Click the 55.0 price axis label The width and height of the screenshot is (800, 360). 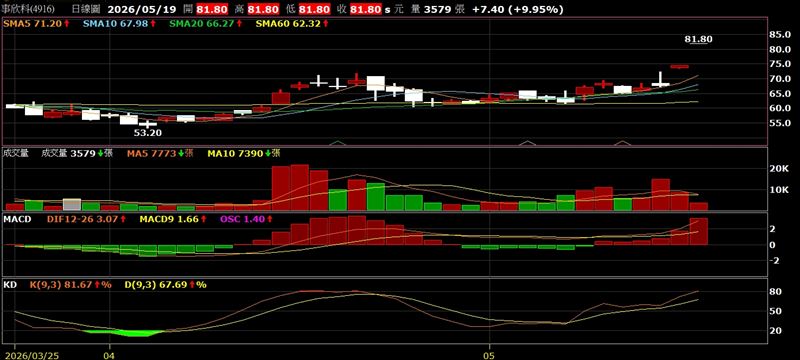coord(780,123)
